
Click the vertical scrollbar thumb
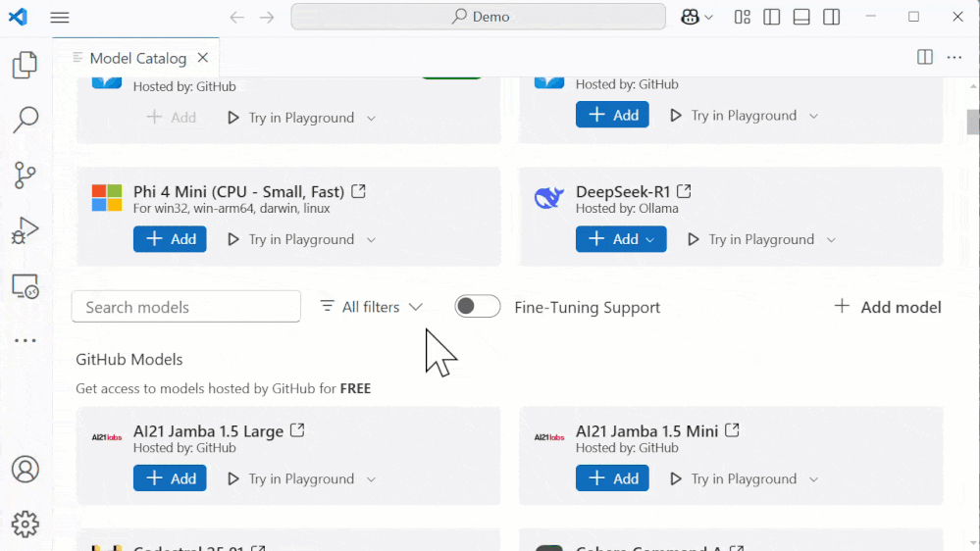pyautogui.click(x=973, y=122)
